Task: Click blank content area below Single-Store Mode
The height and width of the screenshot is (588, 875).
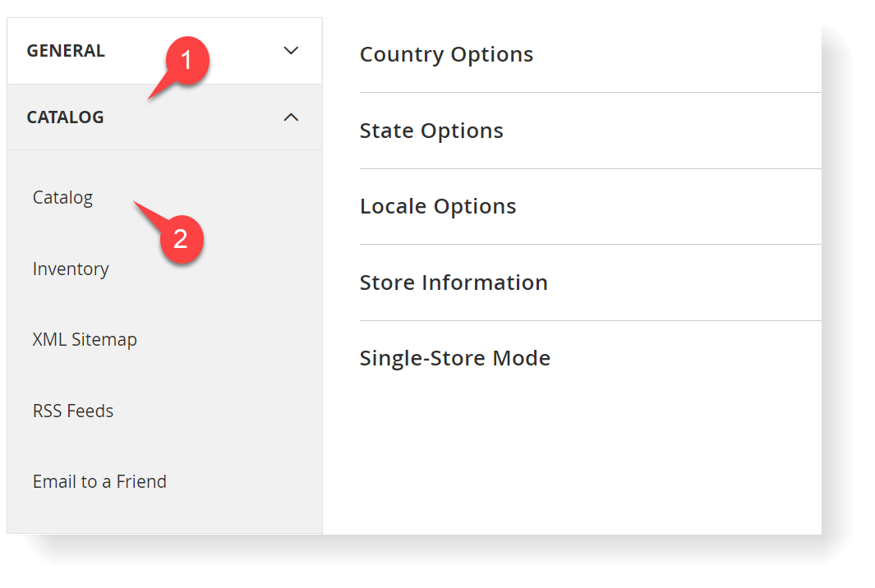Action: [x=575, y=452]
